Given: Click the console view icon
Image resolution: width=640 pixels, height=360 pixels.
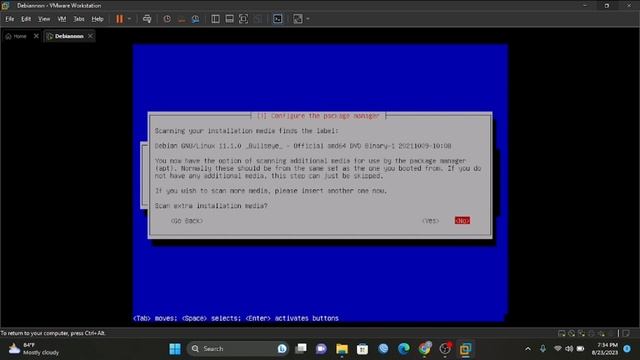Looking at the screenshot, I should click(x=278, y=19).
